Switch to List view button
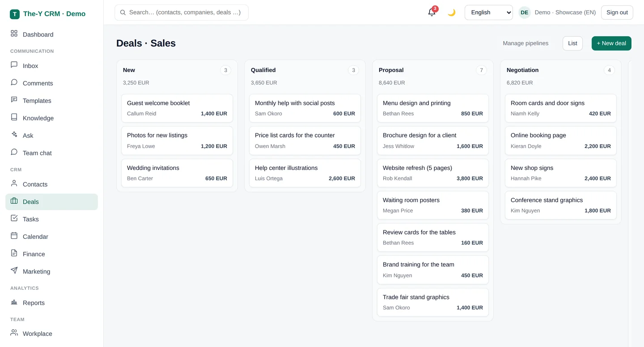Screen dimensions: 644x347 572,43
